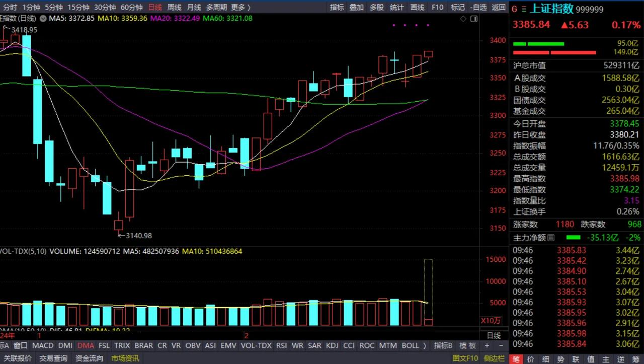Select the 60分钟 period
The image size is (644, 364).
point(132,7)
